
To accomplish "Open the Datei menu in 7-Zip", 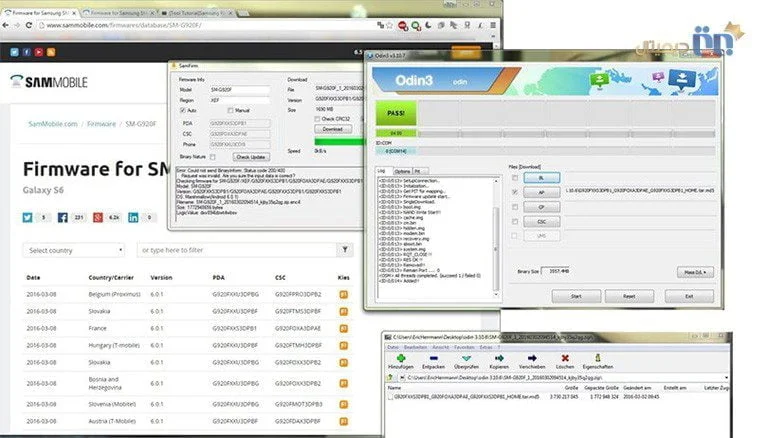I will [x=393, y=347].
